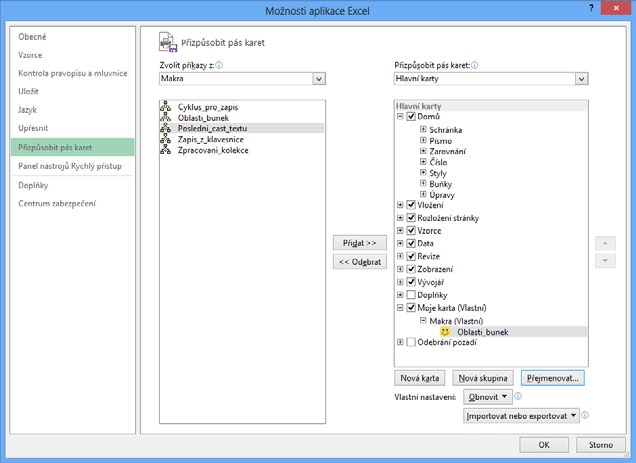This screenshot has width=636, height=463.
Task: Select Přizpůsobit pás karet in the sidebar
Action: click(x=73, y=147)
